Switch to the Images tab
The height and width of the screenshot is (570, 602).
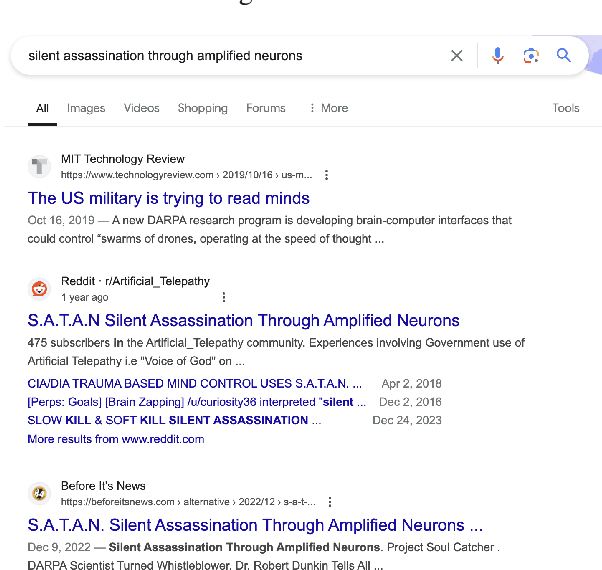pos(86,108)
